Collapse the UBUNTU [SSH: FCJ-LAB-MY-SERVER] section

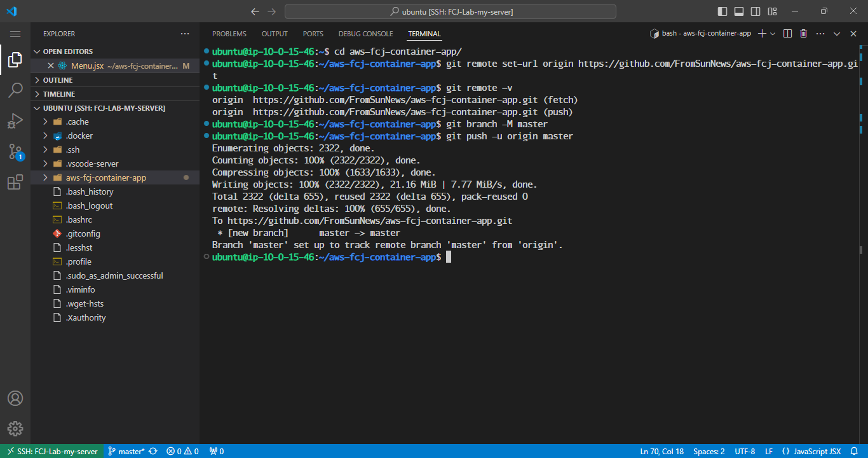point(115,108)
